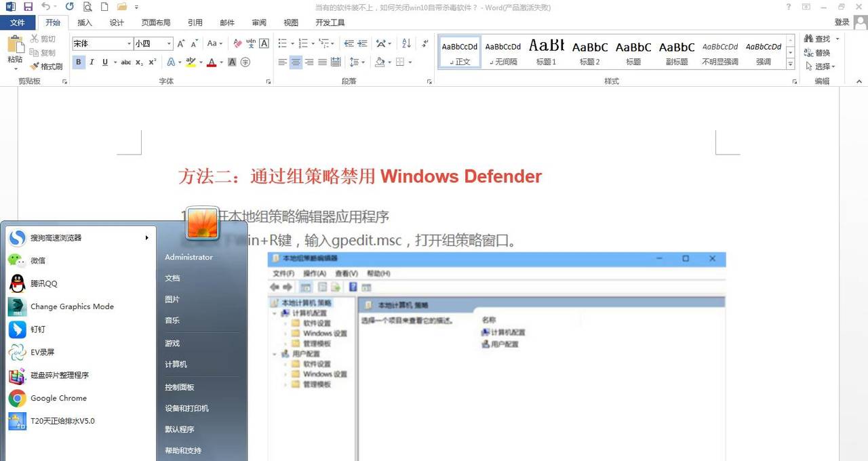Viewport: 868px width, 461px height.
Task: Open the font size dropdown
Action: tap(167, 43)
